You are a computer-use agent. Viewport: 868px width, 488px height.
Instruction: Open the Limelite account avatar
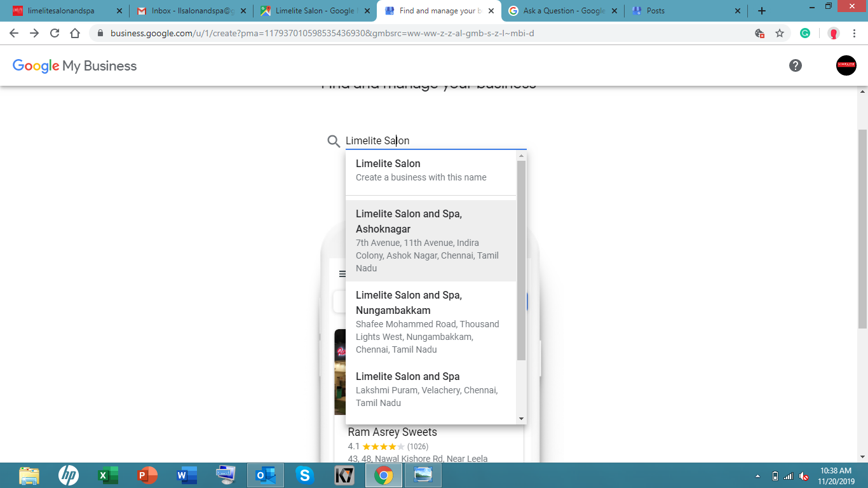(846, 65)
